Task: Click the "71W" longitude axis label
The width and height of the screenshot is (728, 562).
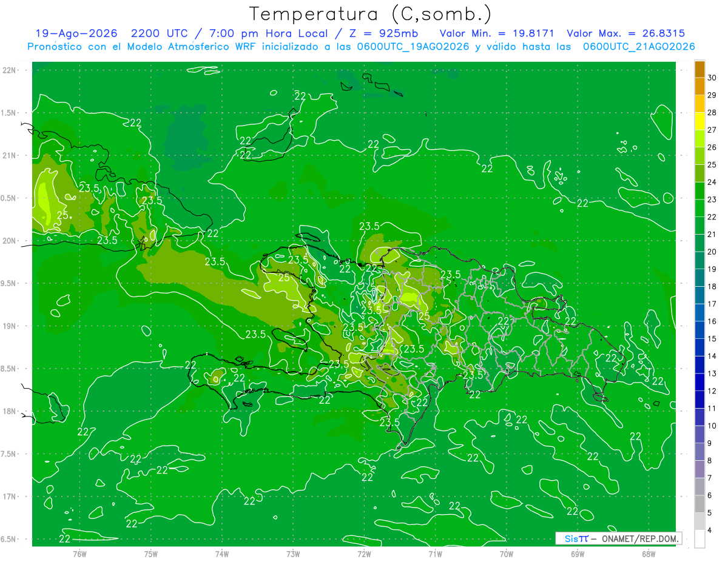Action: pyautogui.click(x=435, y=554)
